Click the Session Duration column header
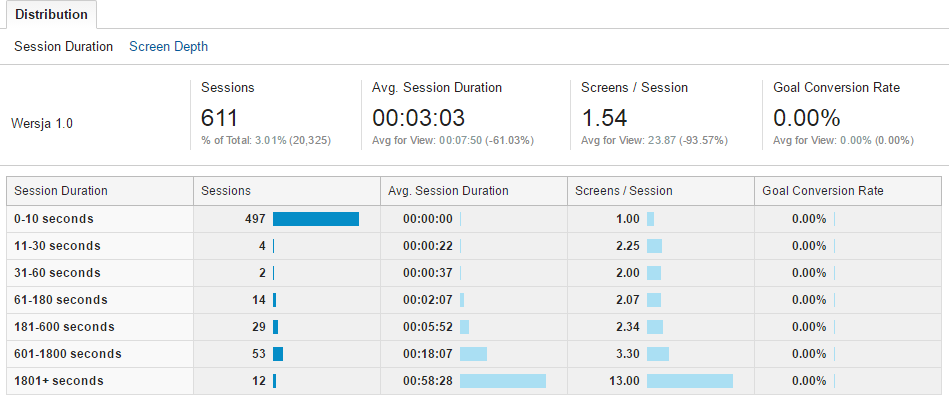This screenshot has width=949, height=403. click(x=62, y=191)
